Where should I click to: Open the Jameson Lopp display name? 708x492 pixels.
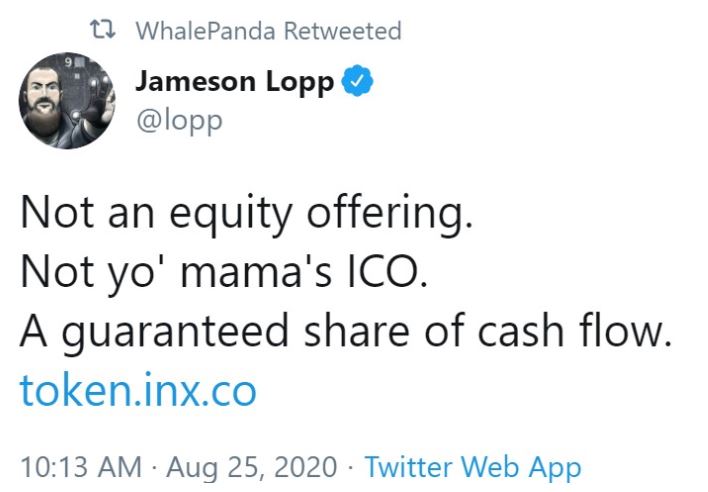[x=234, y=83]
